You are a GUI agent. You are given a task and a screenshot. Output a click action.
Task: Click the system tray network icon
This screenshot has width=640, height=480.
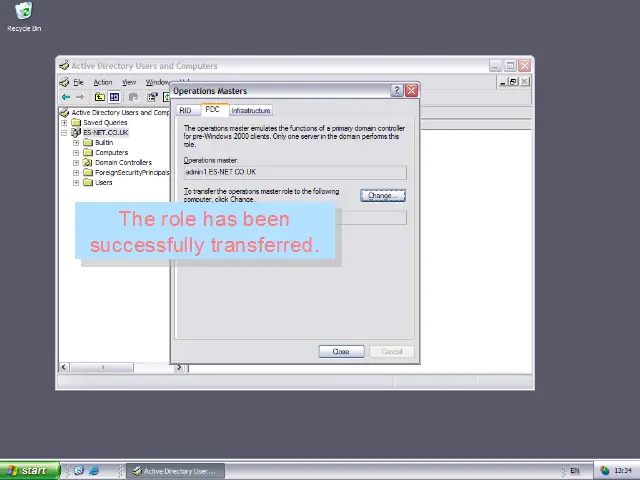click(x=605, y=471)
